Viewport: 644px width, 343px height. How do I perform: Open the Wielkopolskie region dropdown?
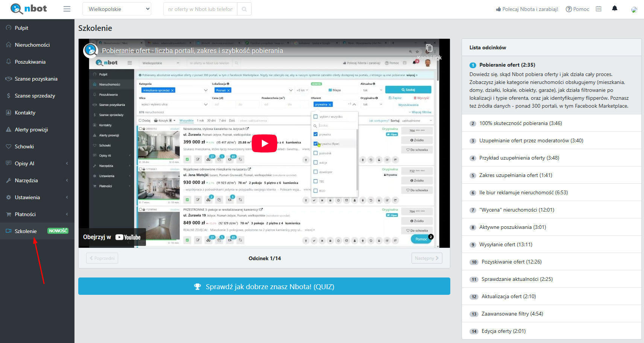(x=117, y=9)
